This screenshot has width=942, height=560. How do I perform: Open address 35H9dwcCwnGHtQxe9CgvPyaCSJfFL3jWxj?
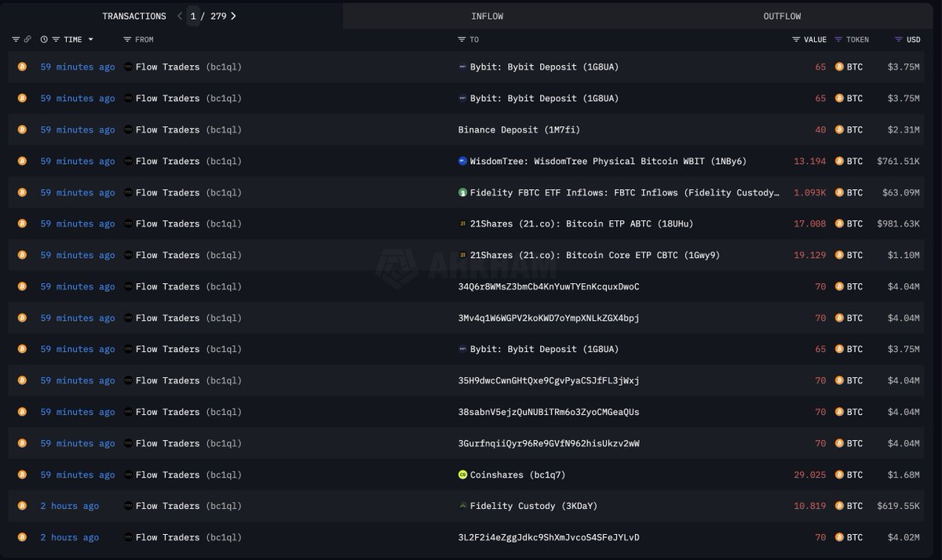point(549,380)
